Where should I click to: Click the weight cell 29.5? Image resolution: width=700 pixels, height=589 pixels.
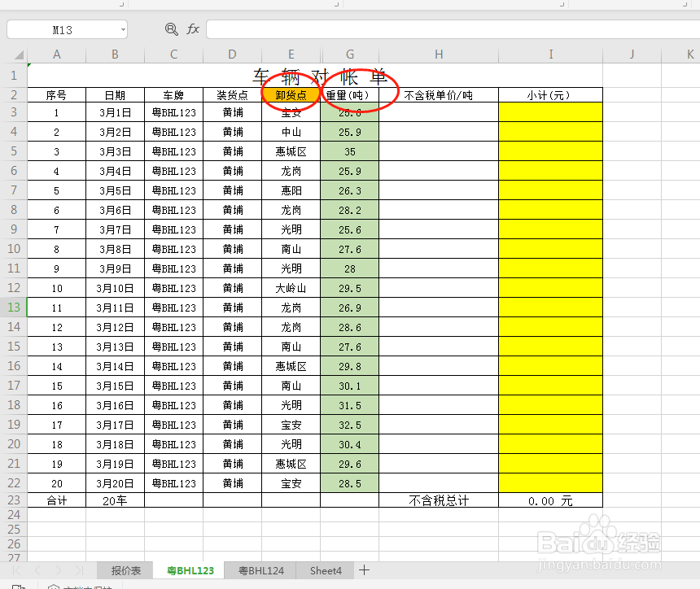pos(349,288)
